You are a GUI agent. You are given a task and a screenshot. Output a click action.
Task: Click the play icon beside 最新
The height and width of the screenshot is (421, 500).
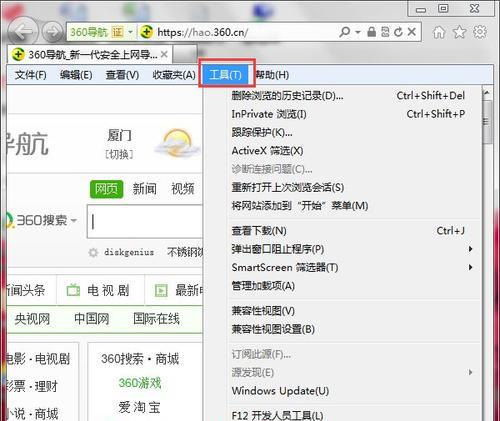(x=161, y=290)
